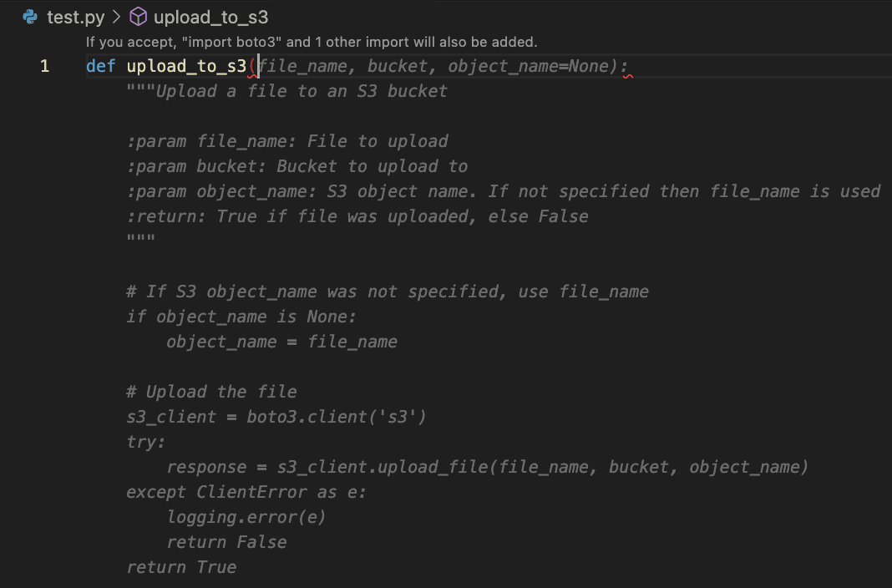Image resolution: width=892 pixels, height=588 pixels.
Task: Click the return True statement
Action: pos(180,567)
